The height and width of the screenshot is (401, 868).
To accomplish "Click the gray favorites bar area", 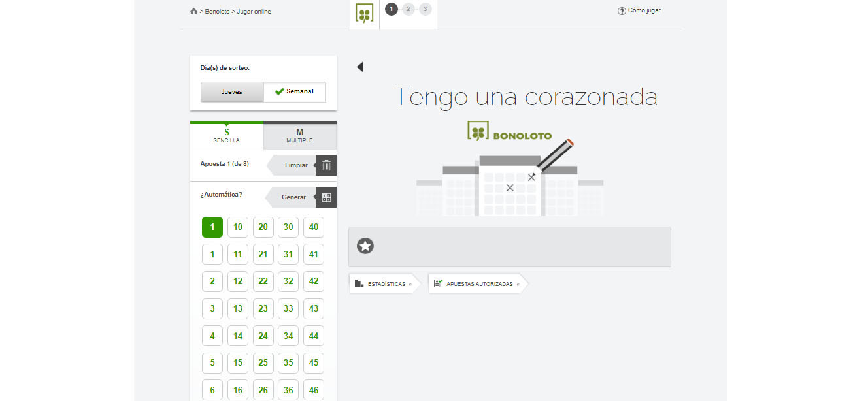I will pyautogui.click(x=510, y=247).
